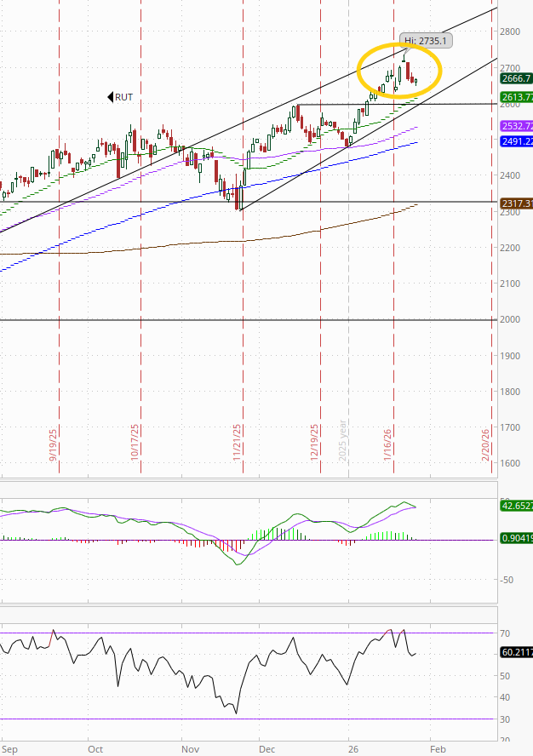Select the 2/20/26 expiration date marker
The height and width of the screenshot is (756, 533).
(x=485, y=444)
